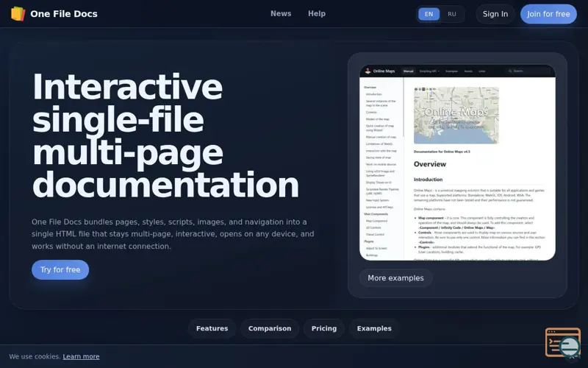Screen dimensions: 588x368
Task: Click the Sign In button
Action: coord(495,14)
